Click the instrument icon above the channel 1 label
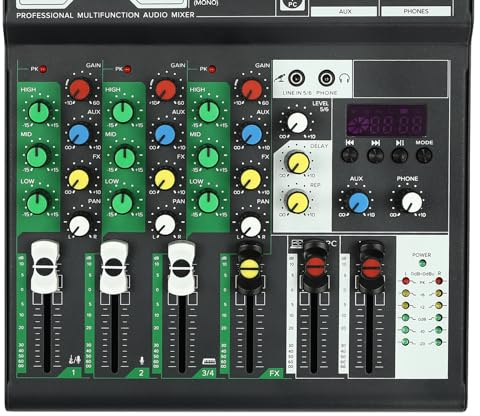Viewport: 480px width, 416px height. pos(75,360)
